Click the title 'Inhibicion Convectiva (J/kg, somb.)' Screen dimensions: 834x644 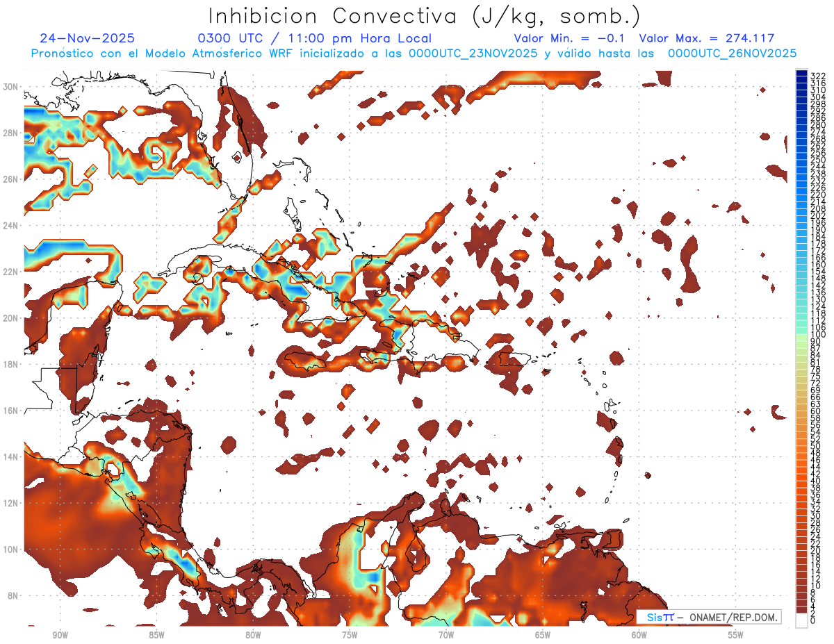425,16
